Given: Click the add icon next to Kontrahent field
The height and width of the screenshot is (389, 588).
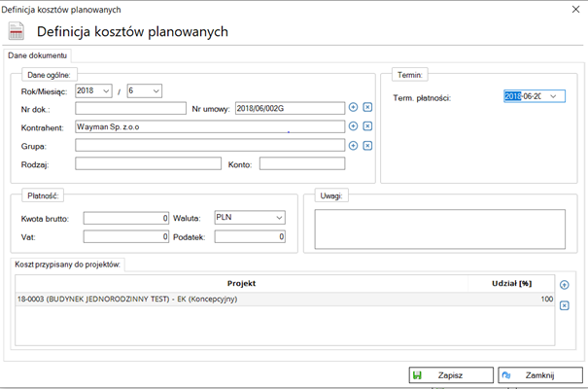Looking at the screenshot, I should pos(353,126).
